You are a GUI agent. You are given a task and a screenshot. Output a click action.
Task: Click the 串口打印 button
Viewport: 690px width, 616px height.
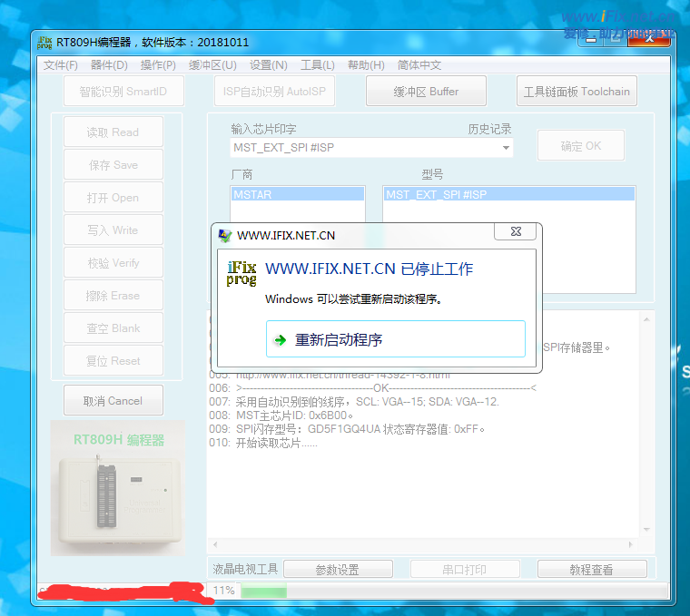coord(465,570)
